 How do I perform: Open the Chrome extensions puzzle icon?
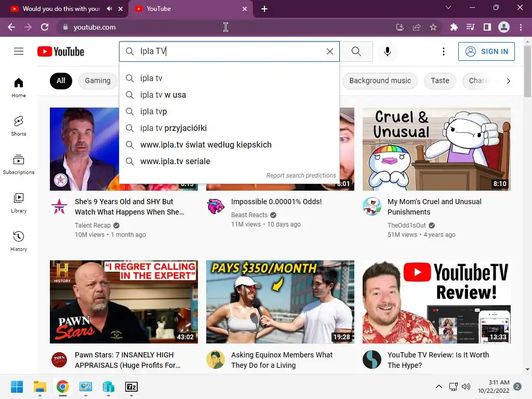coord(454,27)
